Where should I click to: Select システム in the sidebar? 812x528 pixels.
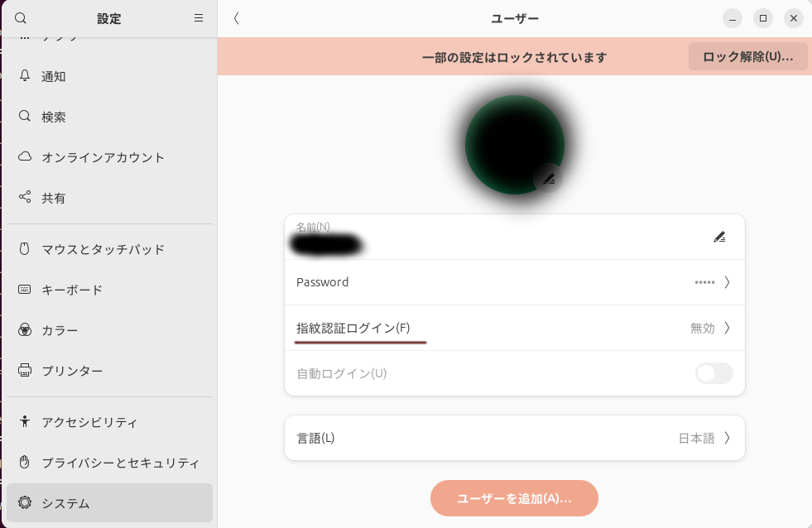[x=109, y=503]
